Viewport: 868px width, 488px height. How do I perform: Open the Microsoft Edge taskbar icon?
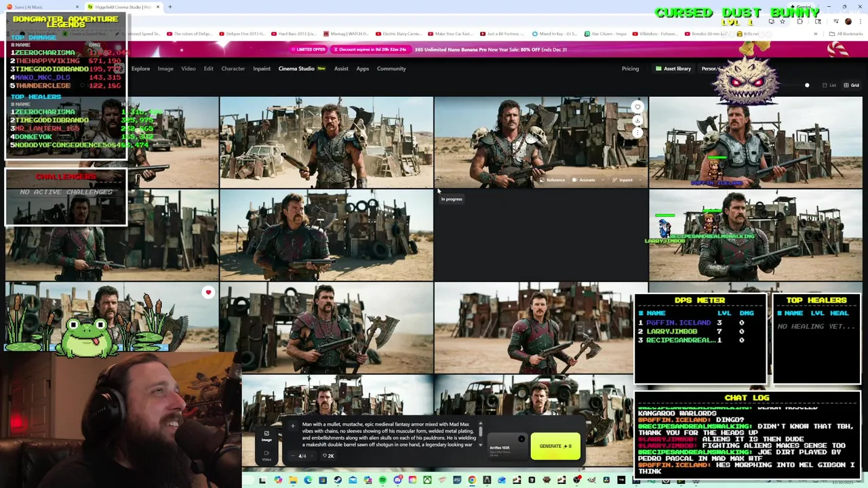click(x=308, y=480)
